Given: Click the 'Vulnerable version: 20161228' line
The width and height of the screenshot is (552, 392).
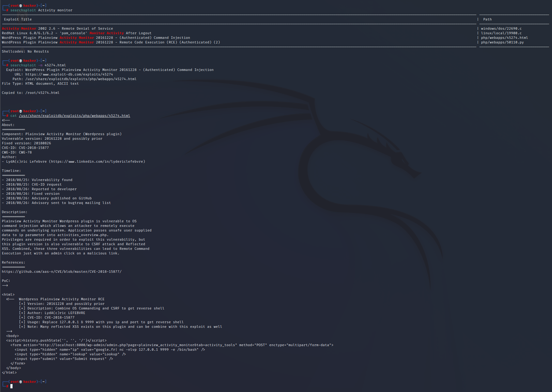Looking at the screenshot, I should click(52, 139).
